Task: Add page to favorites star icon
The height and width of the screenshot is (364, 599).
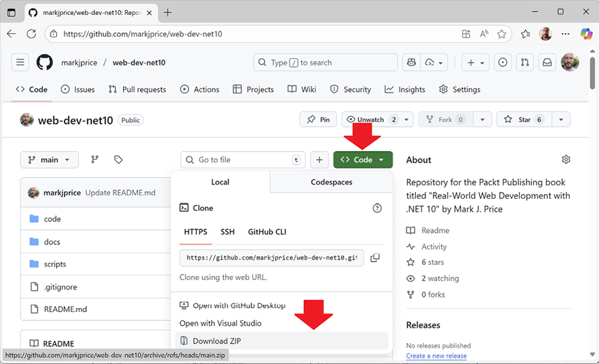Action: point(501,34)
